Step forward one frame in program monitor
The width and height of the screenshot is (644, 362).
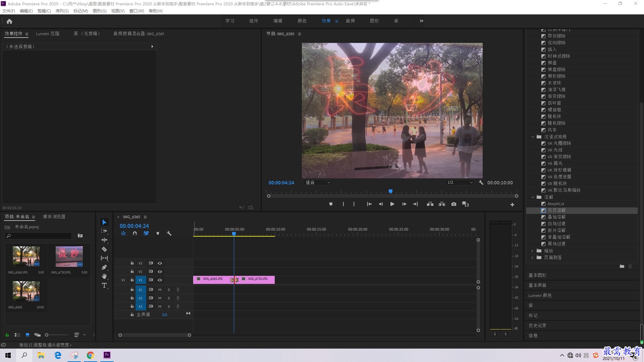[x=404, y=204]
